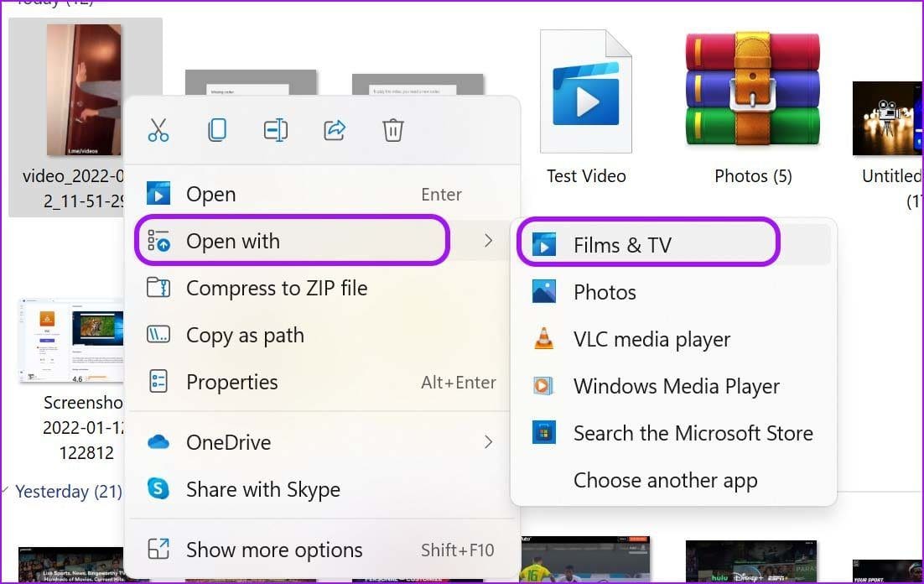Click the Photos app icon in submenu

point(543,291)
